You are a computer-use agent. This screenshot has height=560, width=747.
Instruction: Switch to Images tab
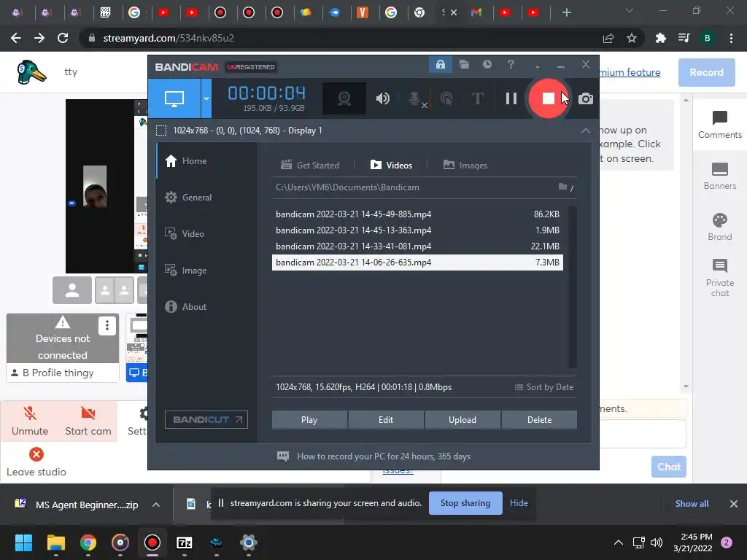pos(465,166)
